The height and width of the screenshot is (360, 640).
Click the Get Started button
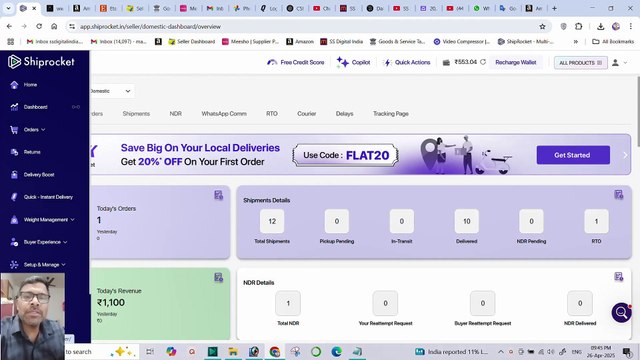tap(573, 155)
